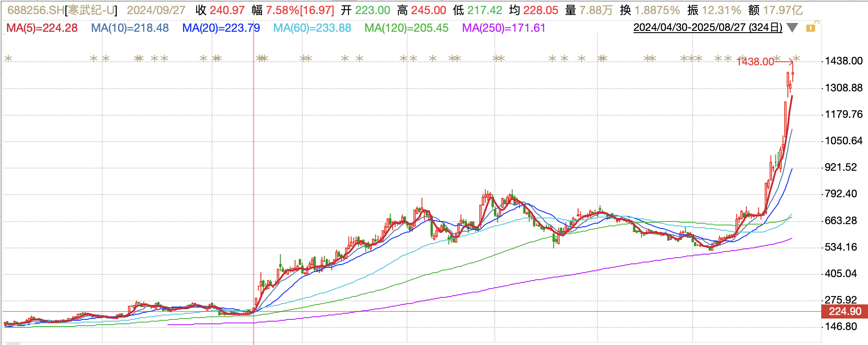Click the 275.92 price axis label
Screen dimensions: 868x345
click(x=841, y=300)
